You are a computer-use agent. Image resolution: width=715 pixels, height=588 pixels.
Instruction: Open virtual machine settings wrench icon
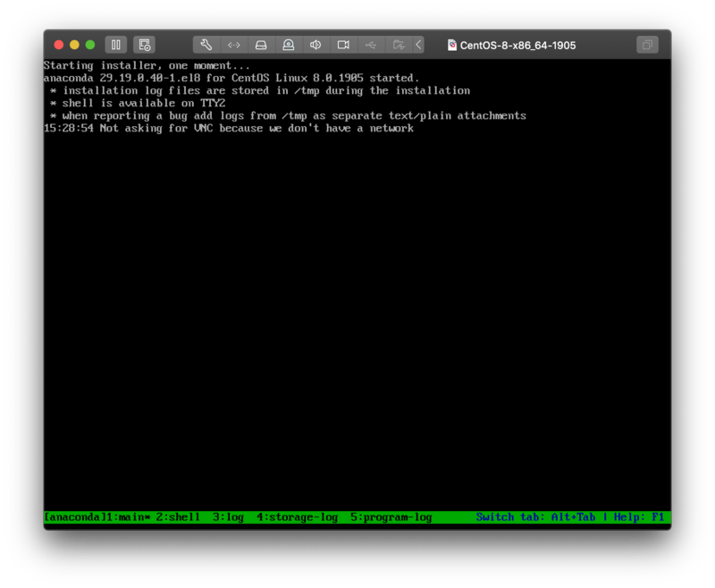[206, 45]
